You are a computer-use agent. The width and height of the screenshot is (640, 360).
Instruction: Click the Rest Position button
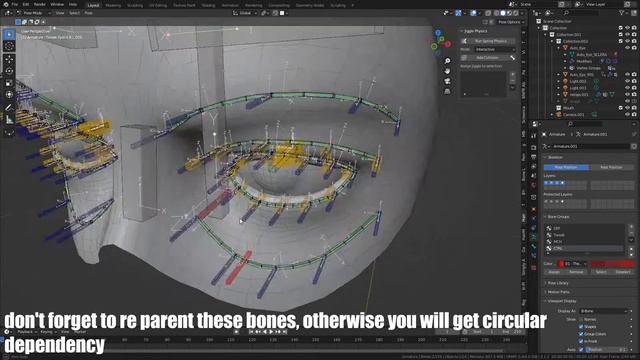pos(611,167)
